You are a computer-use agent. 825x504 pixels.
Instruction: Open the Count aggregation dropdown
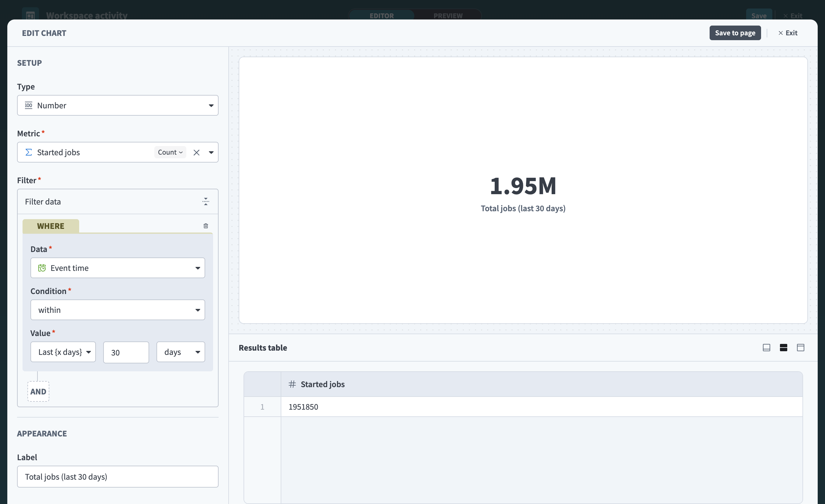click(x=170, y=152)
